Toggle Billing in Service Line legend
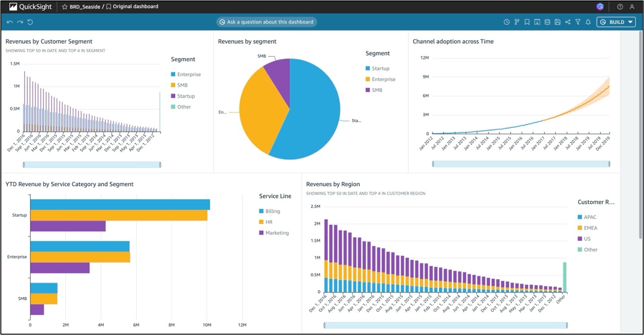 tap(270, 212)
